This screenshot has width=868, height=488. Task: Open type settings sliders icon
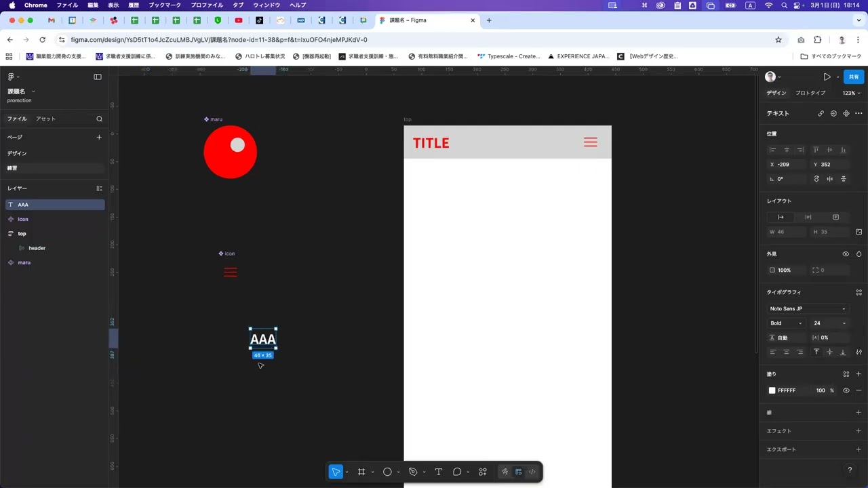[859, 352]
